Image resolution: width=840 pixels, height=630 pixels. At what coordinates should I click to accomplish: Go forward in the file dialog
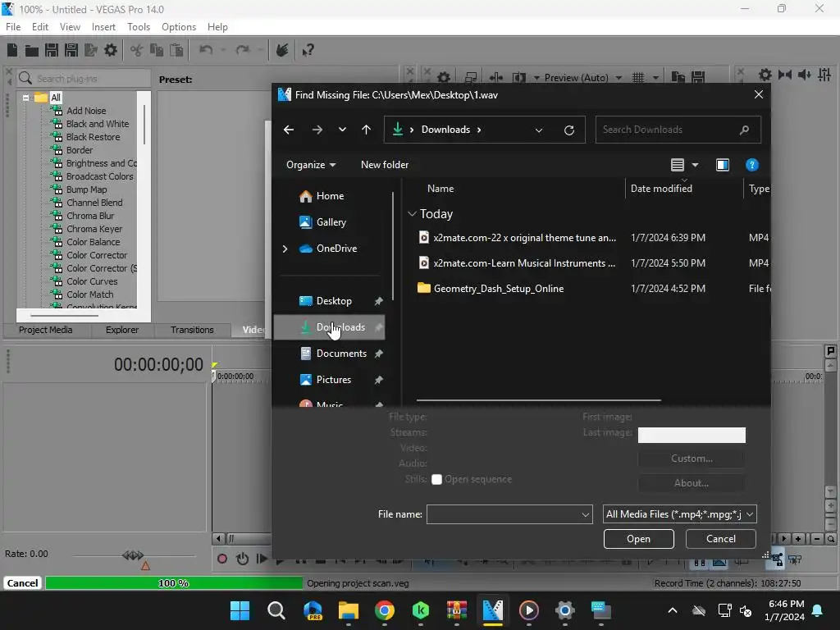[x=317, y=130]
